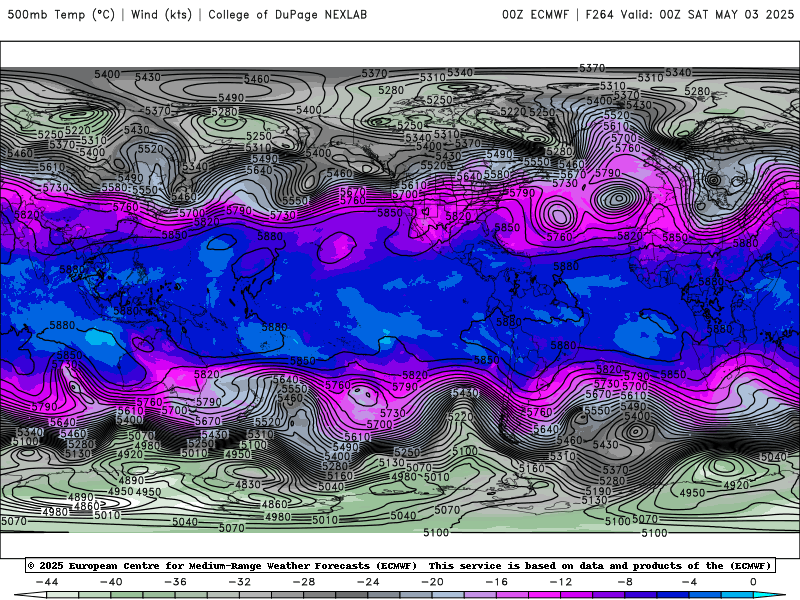Click the -8 color scale label
Screen dimensions: 800x600
(625, 582)
